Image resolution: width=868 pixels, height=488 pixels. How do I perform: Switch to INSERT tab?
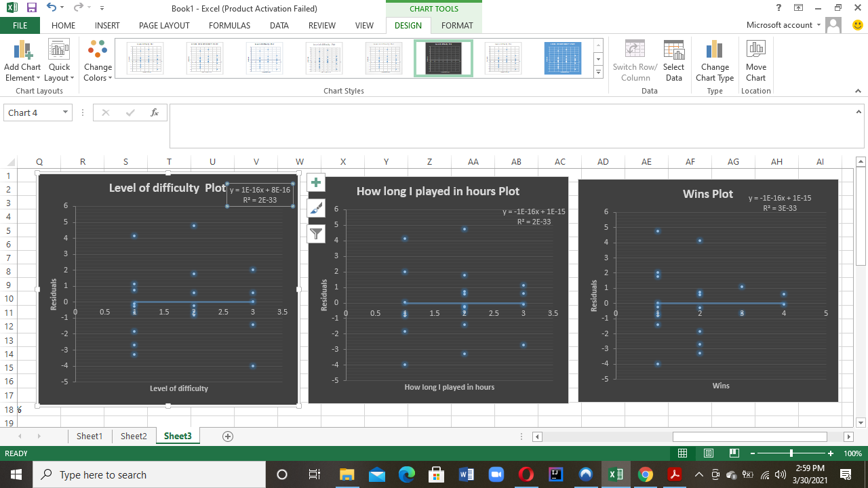107,25
